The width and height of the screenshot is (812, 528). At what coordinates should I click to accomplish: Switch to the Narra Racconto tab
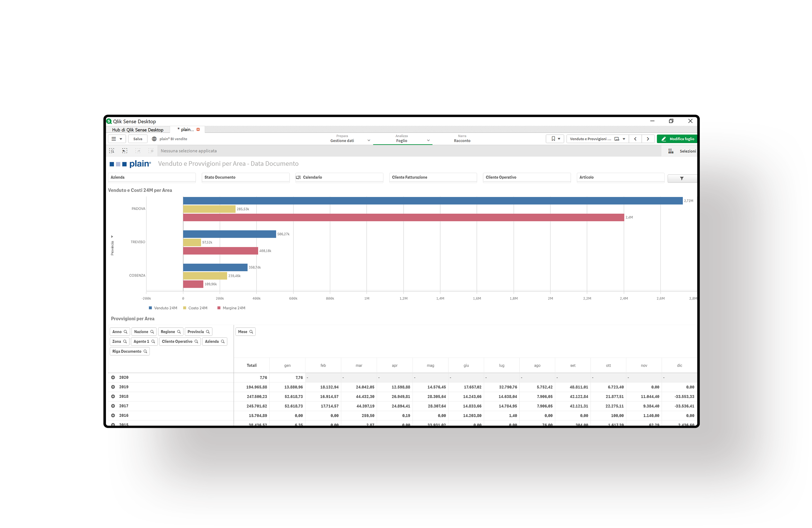[x=462, y=138]
